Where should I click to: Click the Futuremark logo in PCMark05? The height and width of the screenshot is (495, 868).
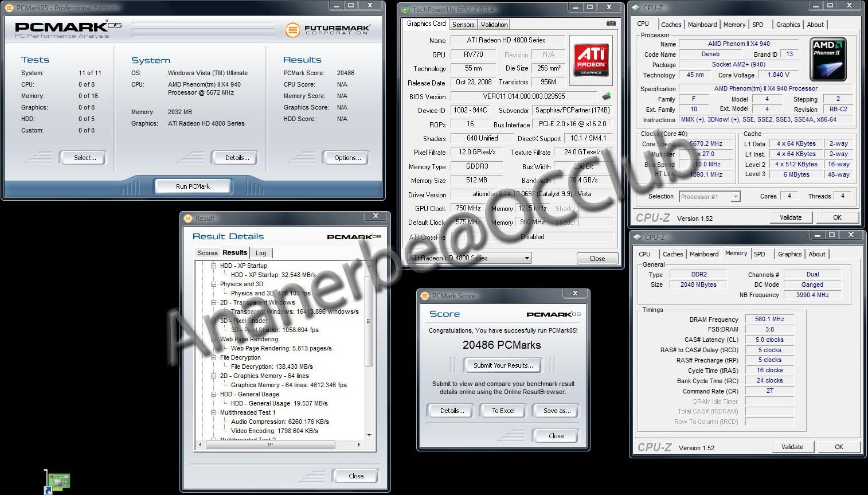coord(328,29)
